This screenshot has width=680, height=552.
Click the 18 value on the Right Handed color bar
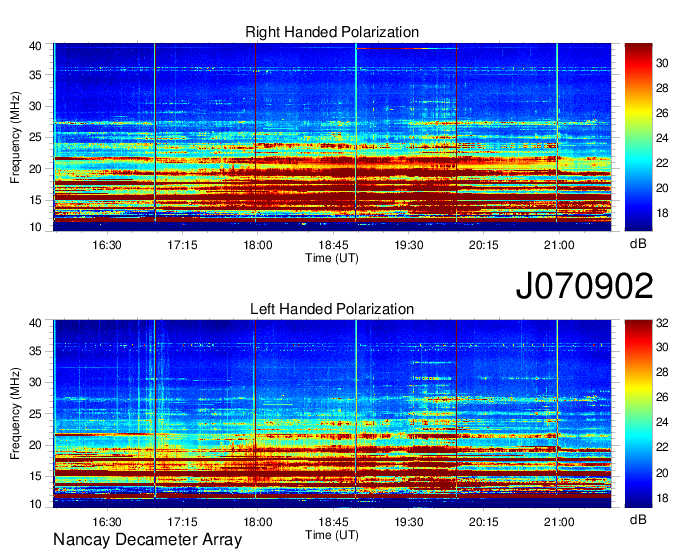[x=662, y=213]
